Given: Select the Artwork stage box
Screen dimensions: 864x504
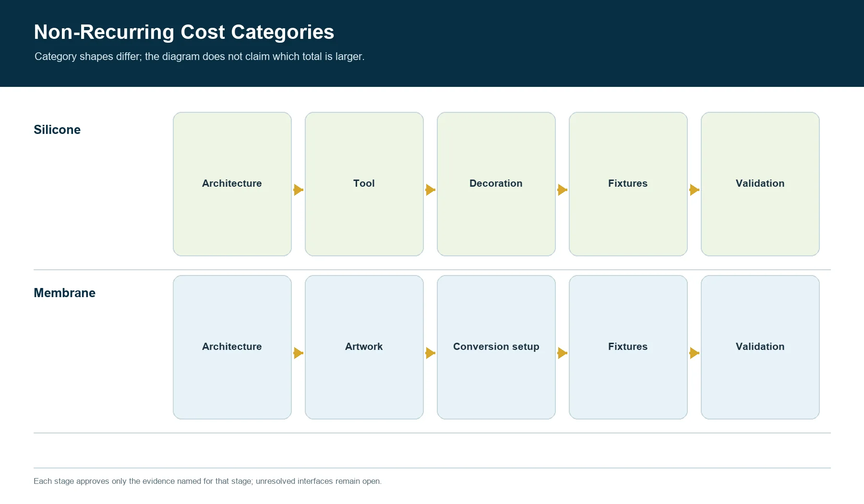Looking at the screenshot, I should (364, 347).
